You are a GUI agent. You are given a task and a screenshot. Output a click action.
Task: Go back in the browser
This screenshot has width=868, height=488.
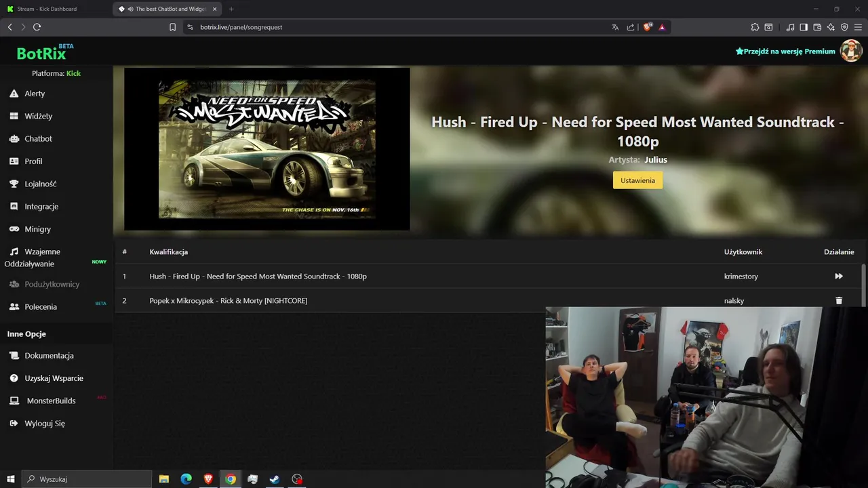[9, 27]
